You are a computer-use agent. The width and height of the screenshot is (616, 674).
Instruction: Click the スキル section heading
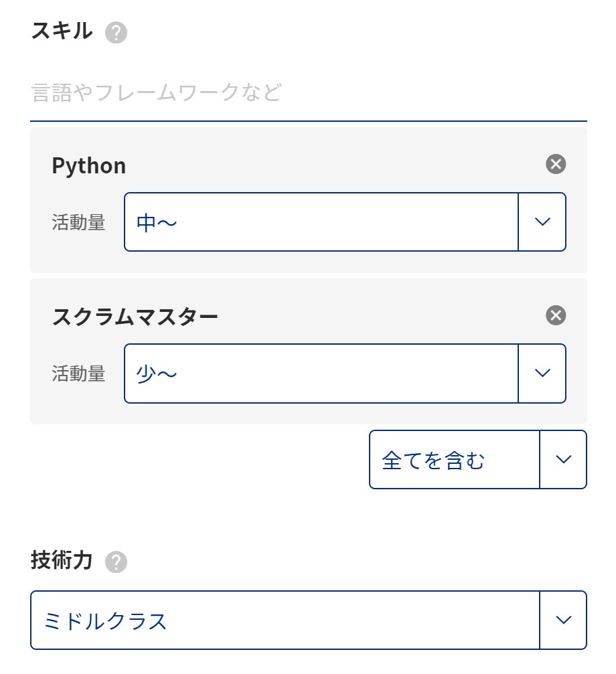[x=62, y=31]
